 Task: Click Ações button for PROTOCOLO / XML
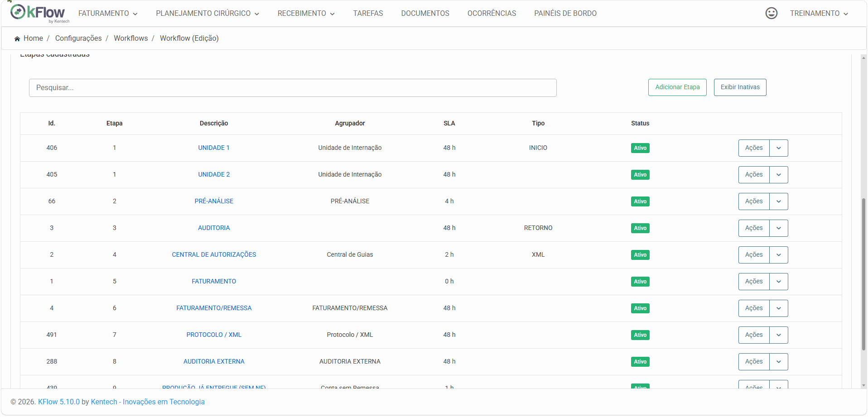click(754, 335)
